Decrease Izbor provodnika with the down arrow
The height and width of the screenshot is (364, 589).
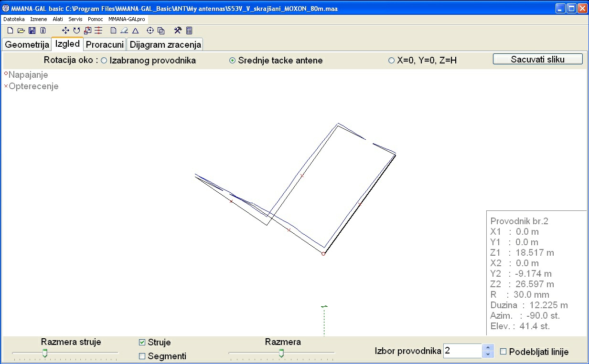(x=488, y=354)
